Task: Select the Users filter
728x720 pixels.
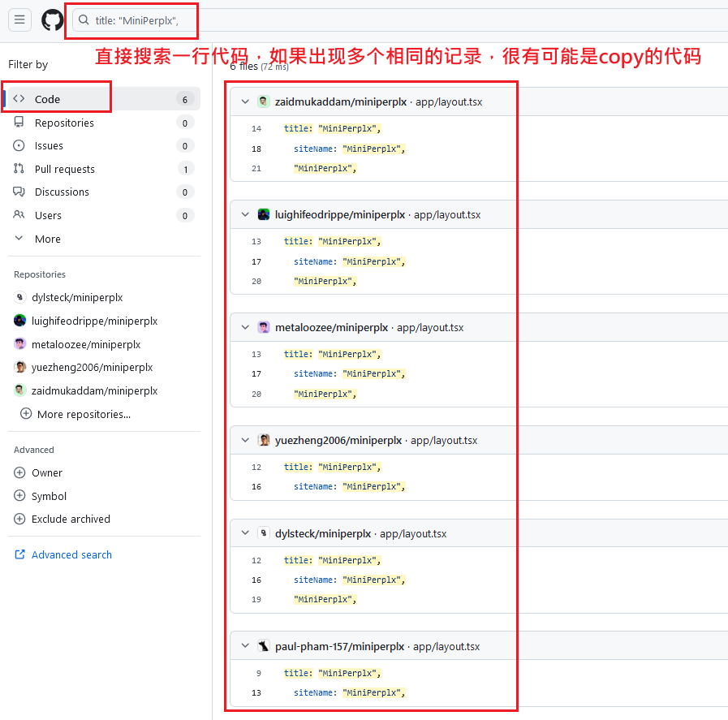Action: [104, 215]
